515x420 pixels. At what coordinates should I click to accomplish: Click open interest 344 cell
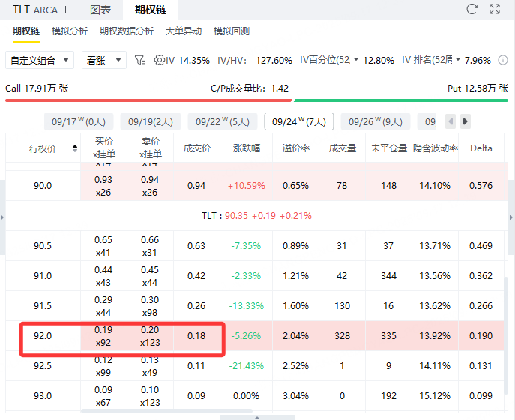(389, 276)
